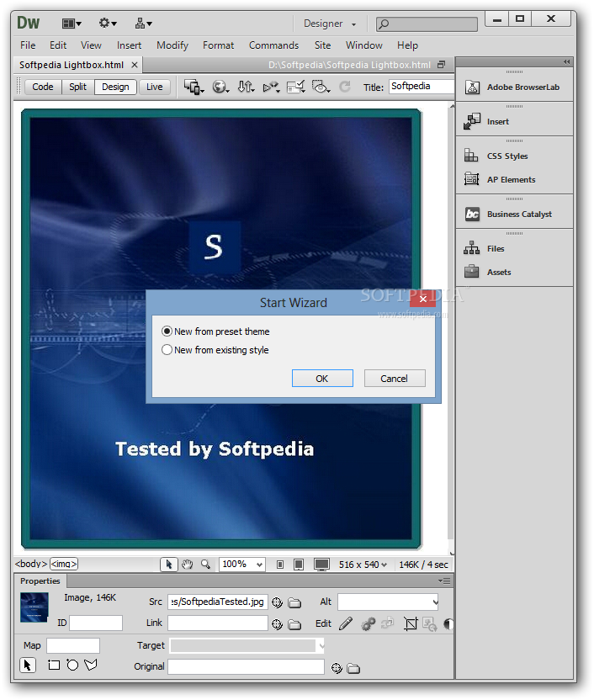The image size is (594, 700).
Task: Select New from preset theme option
Action: coord(215,331)
